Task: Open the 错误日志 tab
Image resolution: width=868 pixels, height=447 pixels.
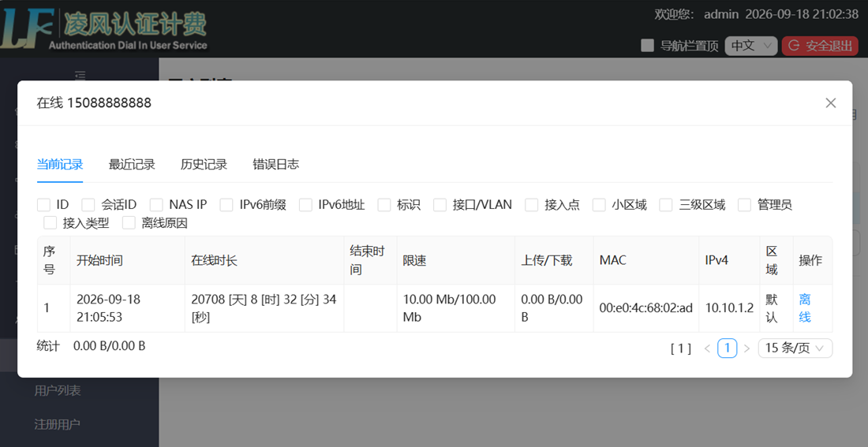Action: [x=275, y=164]
